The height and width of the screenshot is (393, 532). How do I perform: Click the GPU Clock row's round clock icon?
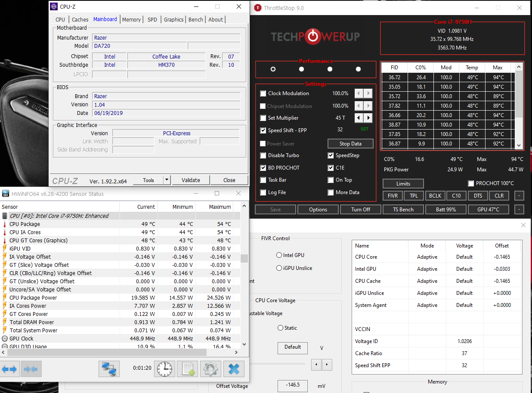pos(5,339)
